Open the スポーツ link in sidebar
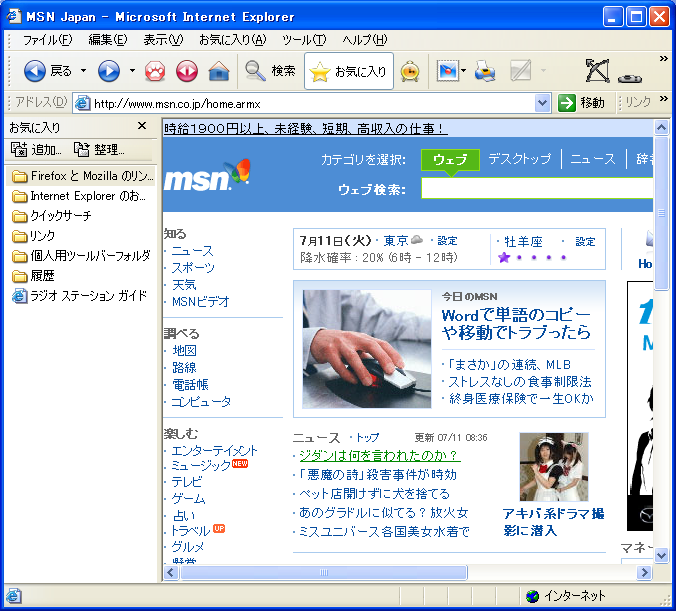Image resolution: width=676 pixels, height=611 pixels. pos(193,268)
